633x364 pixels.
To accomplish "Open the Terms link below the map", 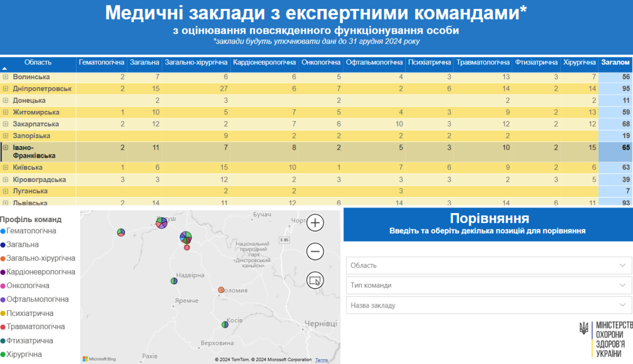I will pyautogui.click(x=321, y=360).
